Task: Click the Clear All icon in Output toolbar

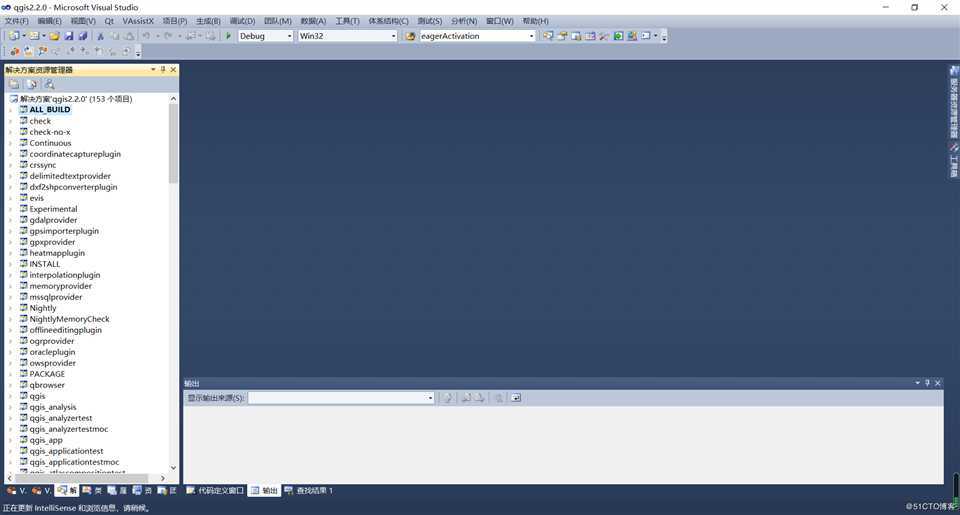Action: [x=499, y=398]
